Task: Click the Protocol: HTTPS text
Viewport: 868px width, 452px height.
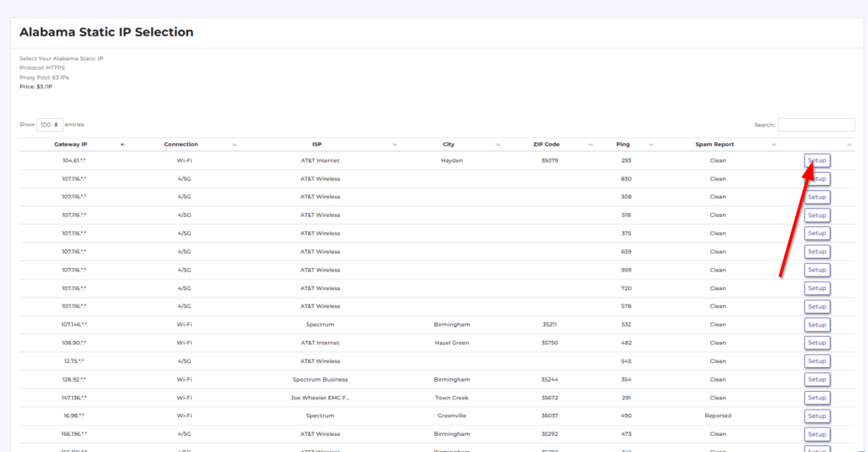Action: point(42,68)
